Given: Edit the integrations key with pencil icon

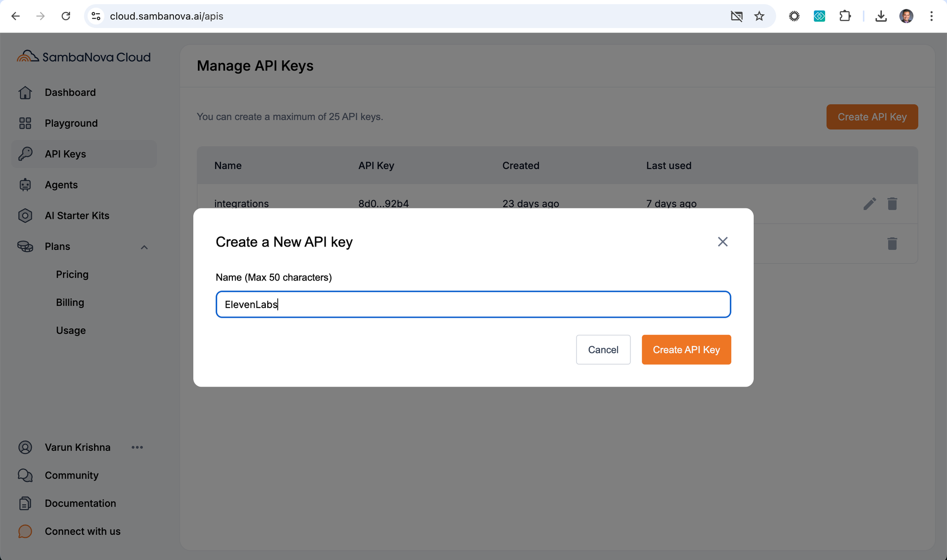Looking at the screenshot, I should tap(870, 204).
